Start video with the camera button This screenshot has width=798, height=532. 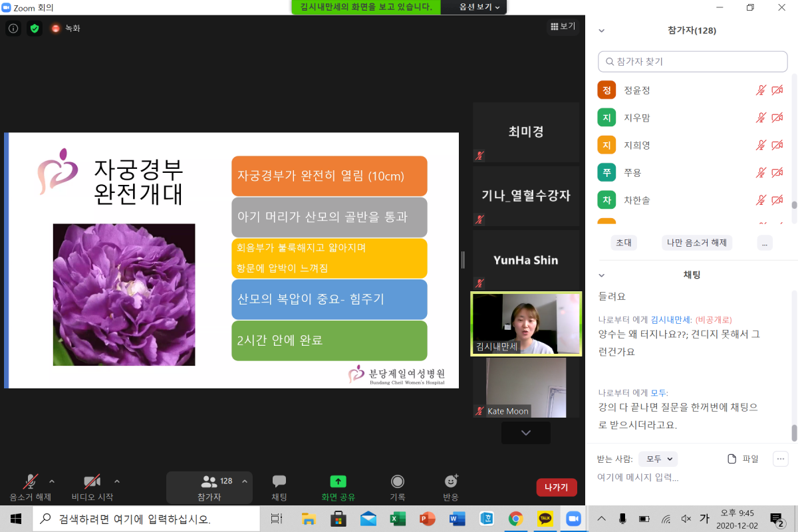92,482
